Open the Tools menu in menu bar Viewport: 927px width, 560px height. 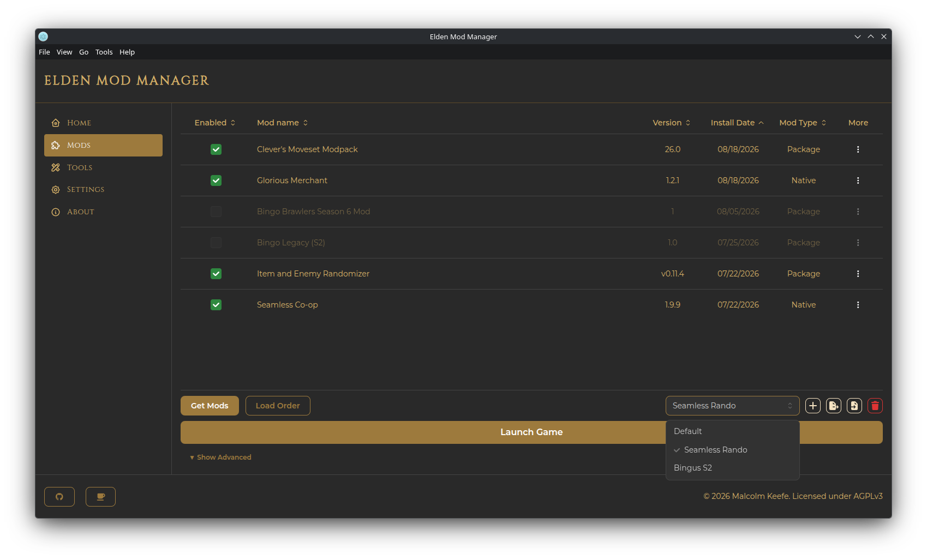[104, 52]
